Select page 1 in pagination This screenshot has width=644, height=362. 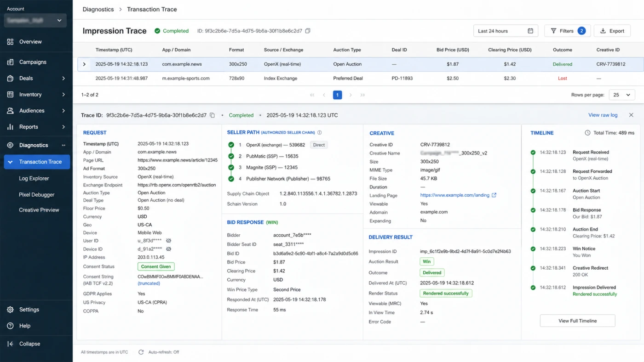click(x=337, y=95)
